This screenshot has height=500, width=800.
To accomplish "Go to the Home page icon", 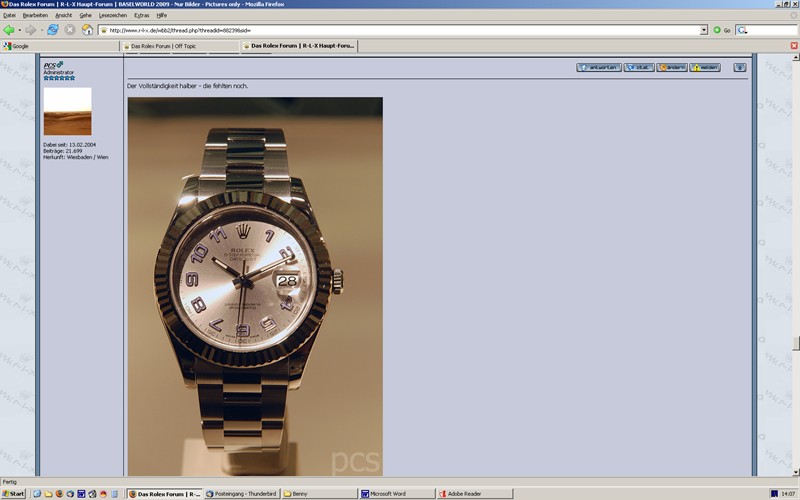I will [87, 30].
